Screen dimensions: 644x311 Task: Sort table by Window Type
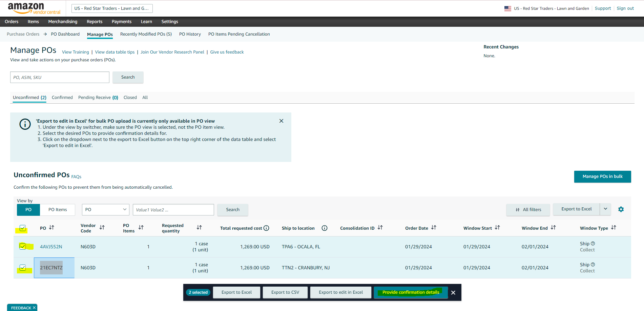pos(614,228)
